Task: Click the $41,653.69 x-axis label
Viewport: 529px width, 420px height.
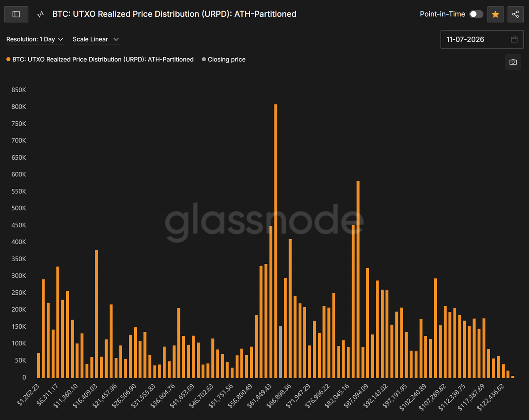Action: 182,396
